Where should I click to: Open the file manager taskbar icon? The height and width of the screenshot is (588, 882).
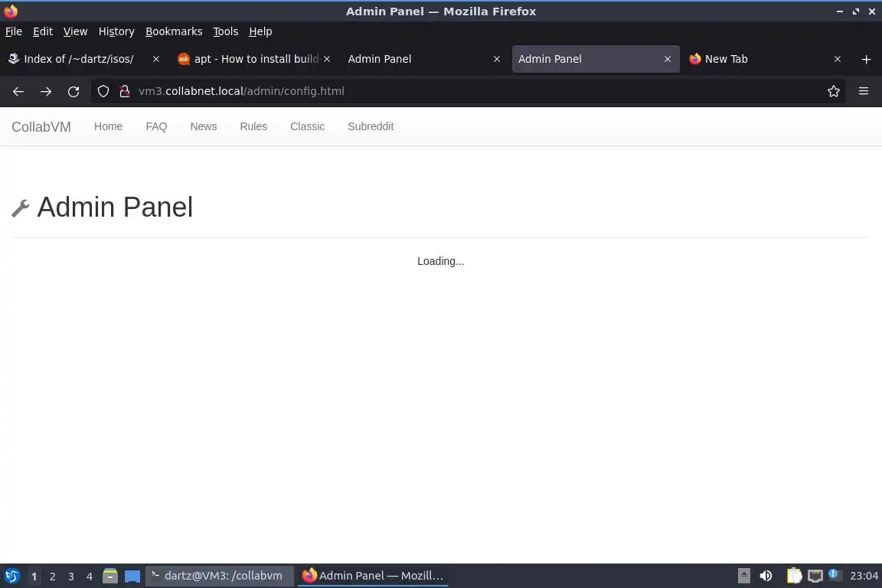click(x=110, y=576)
